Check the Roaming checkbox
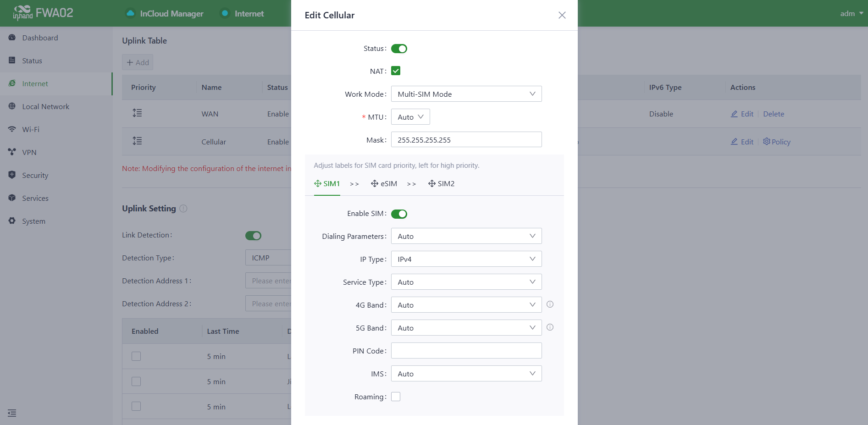The width and height of the screenshot is (868, 425). (x=396, y=397)
